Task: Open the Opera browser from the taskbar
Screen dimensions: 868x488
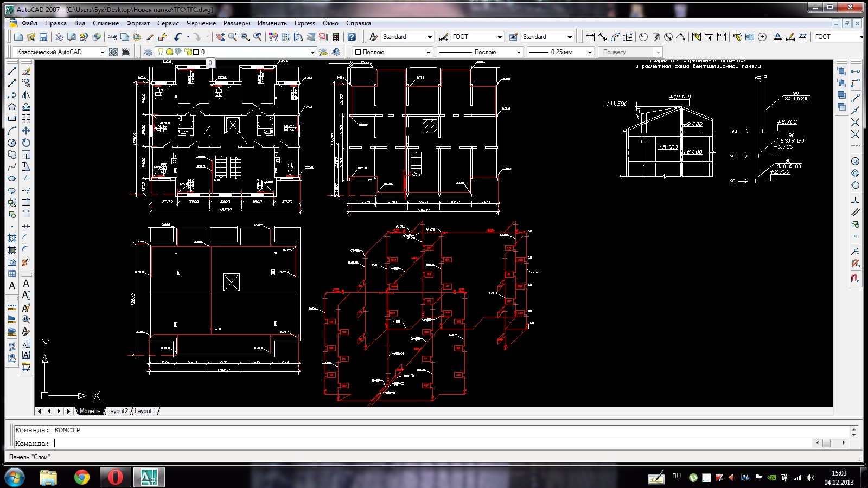Action: (115, 477)
